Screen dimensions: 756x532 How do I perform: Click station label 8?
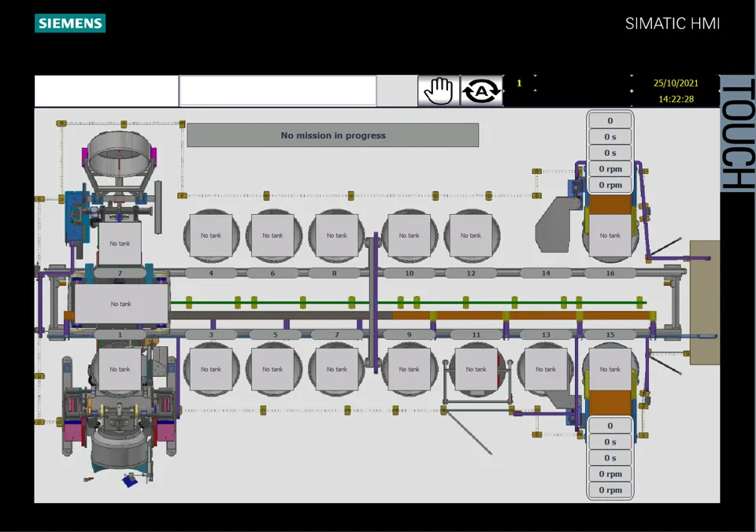point(335,273)
